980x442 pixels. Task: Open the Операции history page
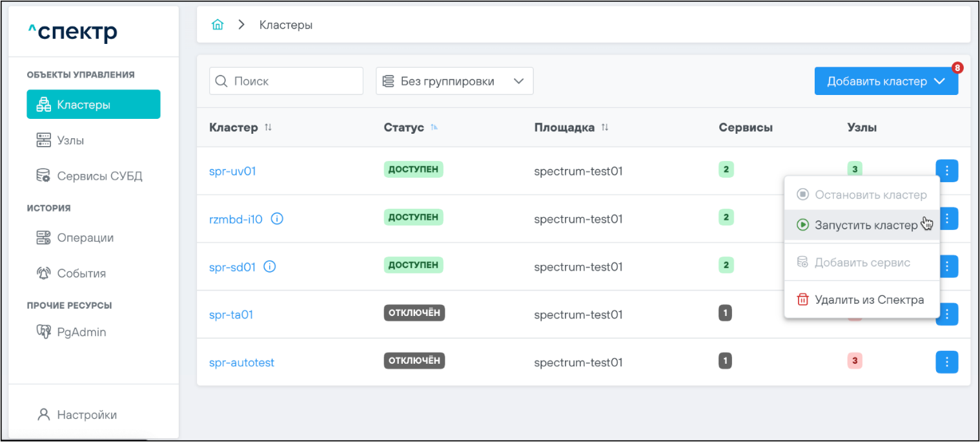point(85,238)
